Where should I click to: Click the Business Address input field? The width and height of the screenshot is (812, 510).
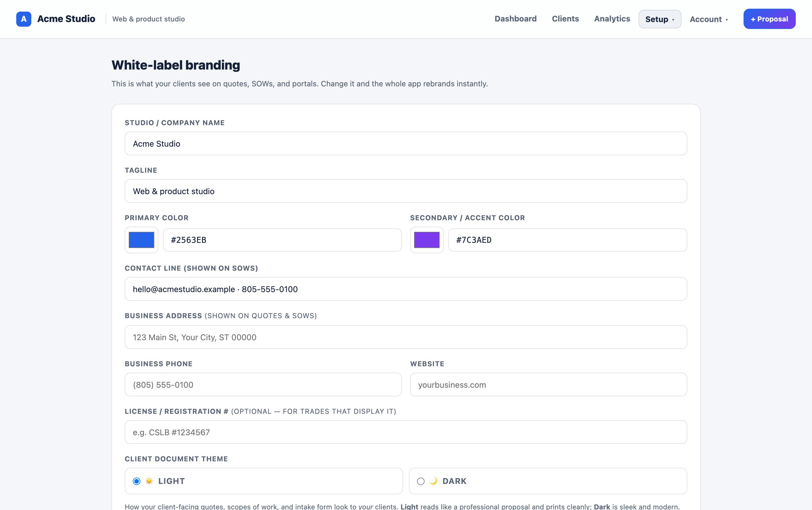(x=406, y=337)
